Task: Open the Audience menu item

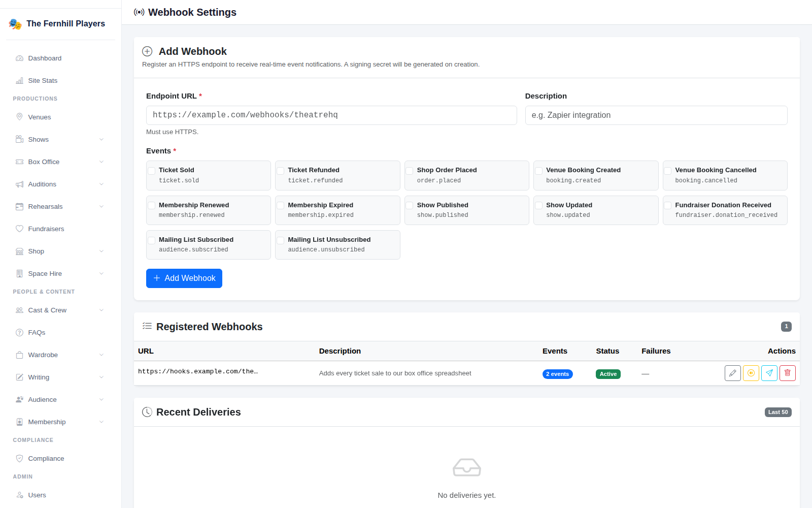Action: [x=60, y=400]
